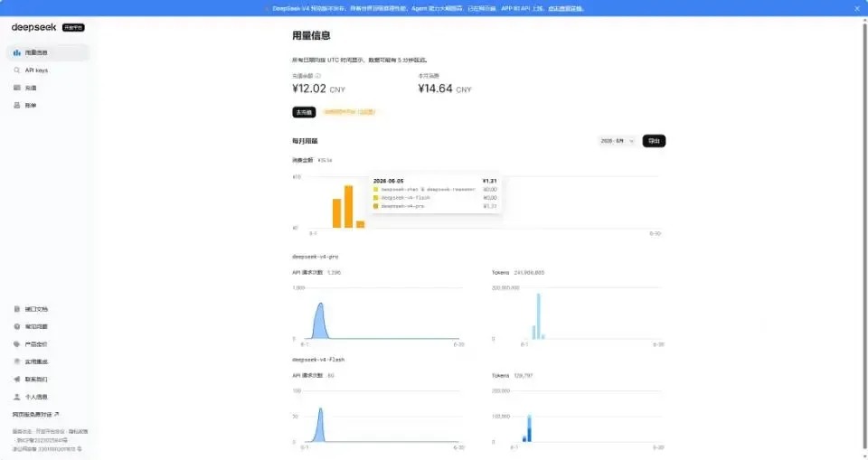
Task: Click the v4-pro API requests curve peak
Action: (320, 304)
